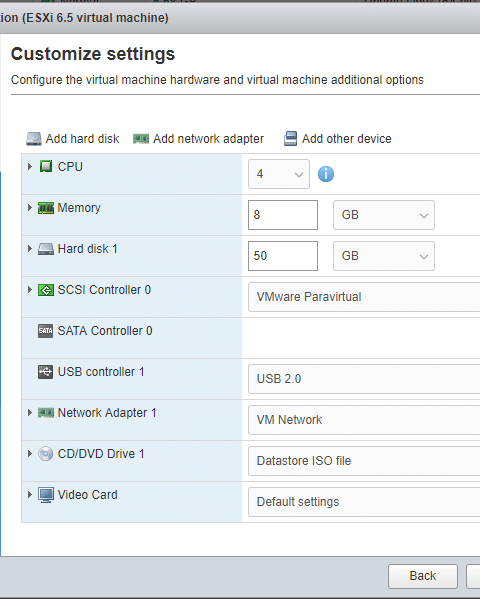480x599 pixels.
Task: Click the SATA Controller 0 icon
Action: click(x=45, y=331)
